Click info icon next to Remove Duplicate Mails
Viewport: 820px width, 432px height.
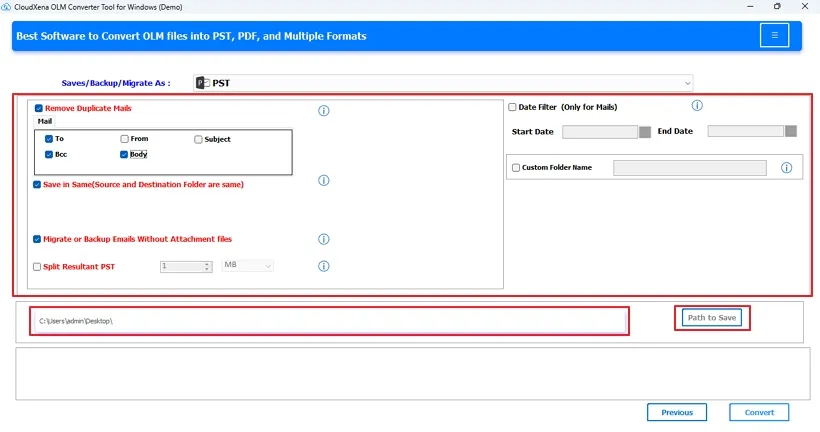(x=323, y=111)
